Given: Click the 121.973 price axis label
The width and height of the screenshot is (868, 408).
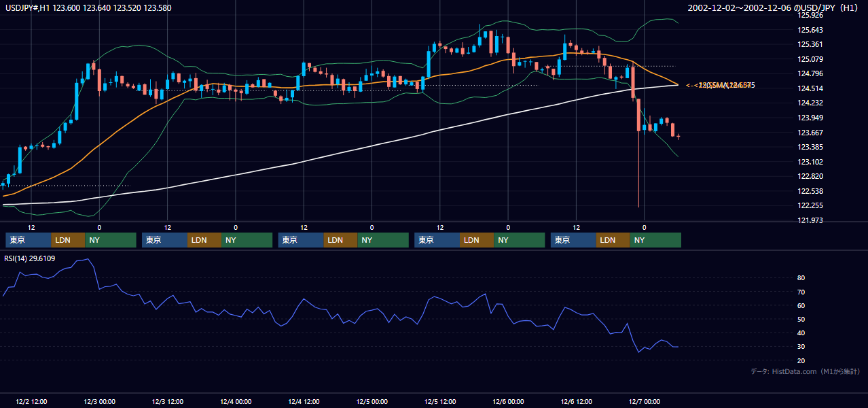Looking at the screenshot, I should pyautogui.click(x=810, y=220).
